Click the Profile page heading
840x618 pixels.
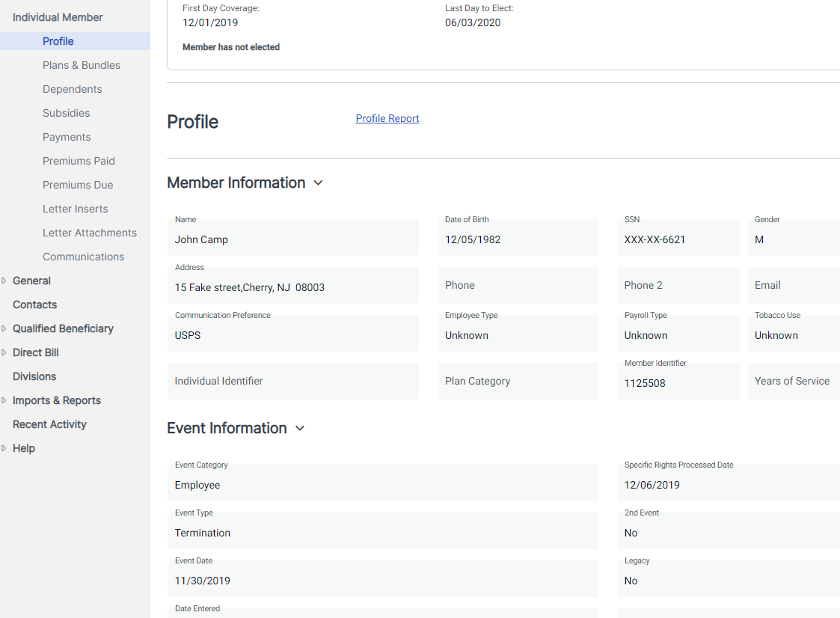tap(193, 122)
